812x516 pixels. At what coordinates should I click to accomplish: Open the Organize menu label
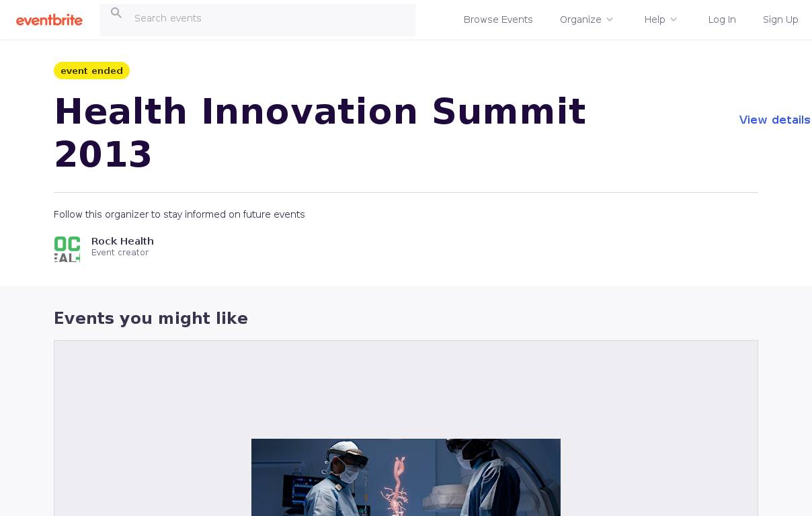pyautogui.click(x=580, y=19)
